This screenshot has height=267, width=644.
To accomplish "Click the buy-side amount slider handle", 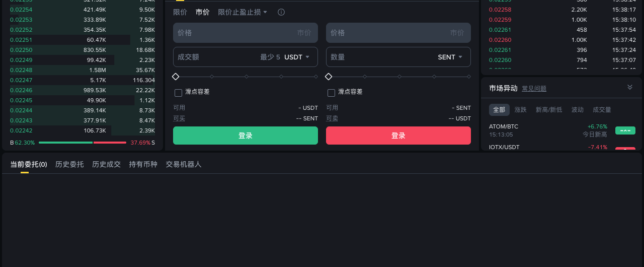I will [176, 77].
